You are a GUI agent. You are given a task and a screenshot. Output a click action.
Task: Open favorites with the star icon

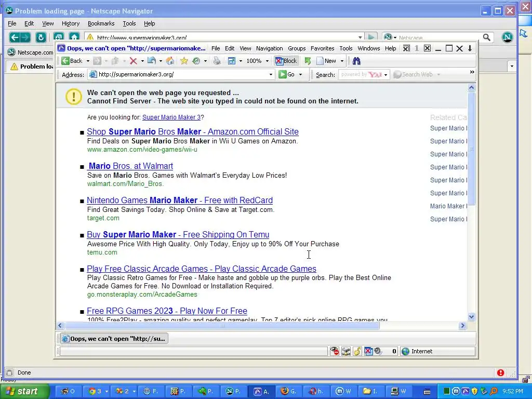coord(184,61)
